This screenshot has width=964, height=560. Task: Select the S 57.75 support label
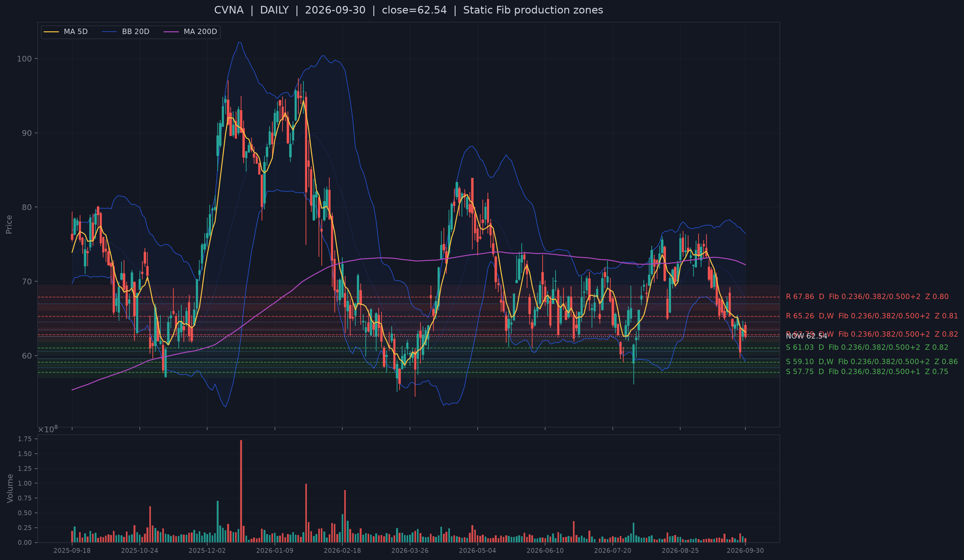click(867, 371)
